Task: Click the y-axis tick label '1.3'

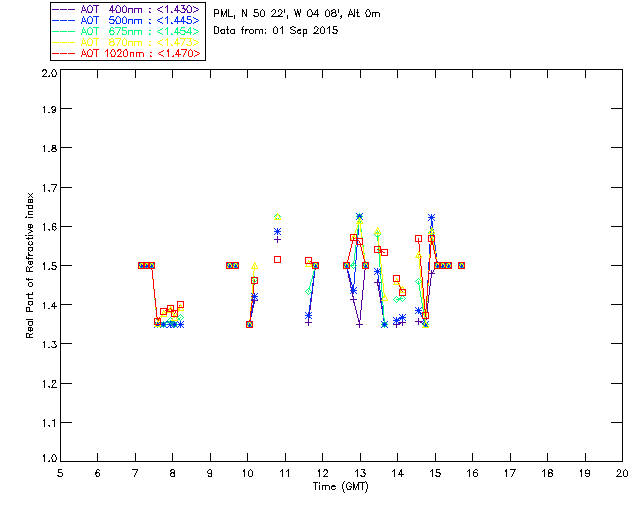Action: 49,344
